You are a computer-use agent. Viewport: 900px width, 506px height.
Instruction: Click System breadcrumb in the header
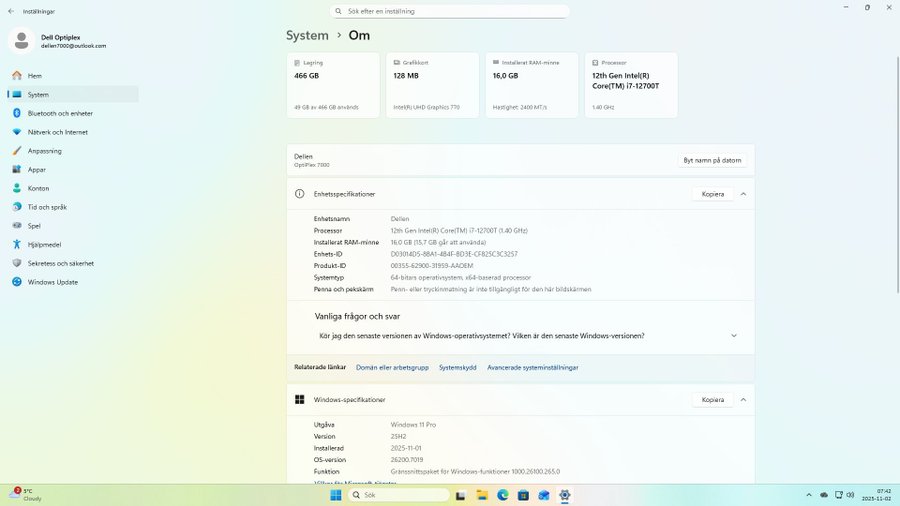[307, 35]
